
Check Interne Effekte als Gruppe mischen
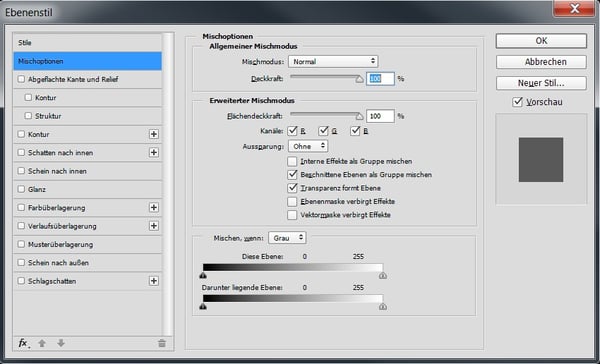click(x=292, y=161)
